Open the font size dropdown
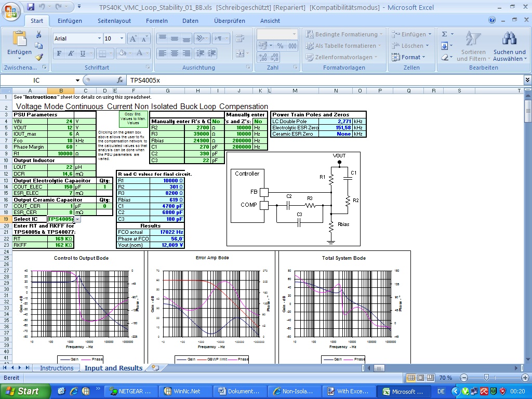Image resolution: width=532 pixels, height=399 pixels. (122, 38)
